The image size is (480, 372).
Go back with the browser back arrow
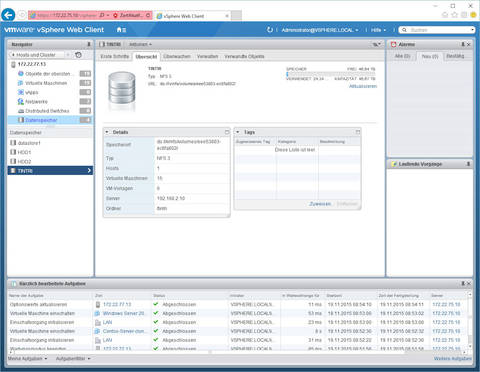tap(8, 15)
